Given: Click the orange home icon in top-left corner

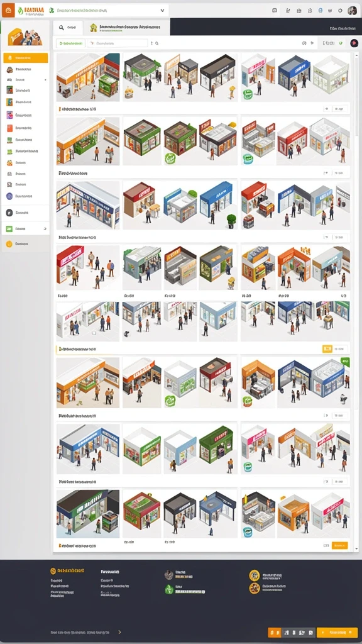Looking at the screenshot, I should pyautogui.click(x=8, y=10).
